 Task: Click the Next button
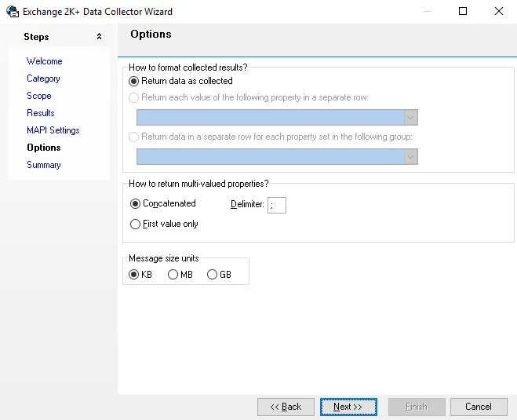pos(348,407)
